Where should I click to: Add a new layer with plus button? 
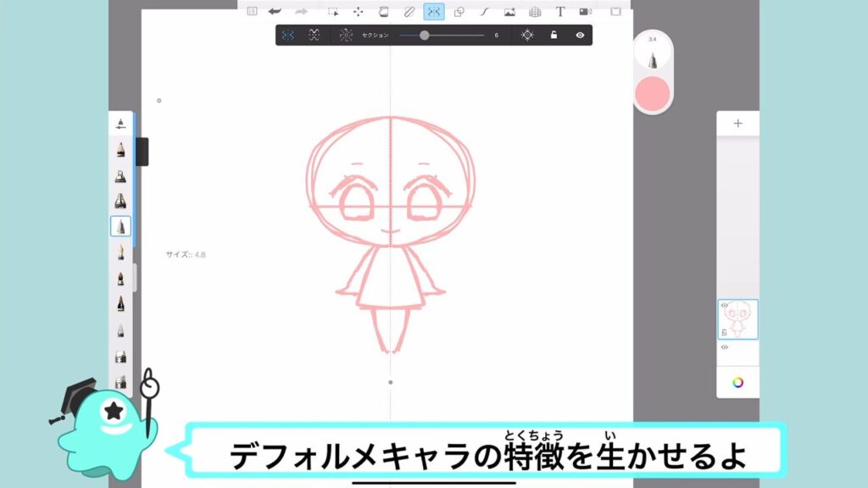click(x=737, y=124)
